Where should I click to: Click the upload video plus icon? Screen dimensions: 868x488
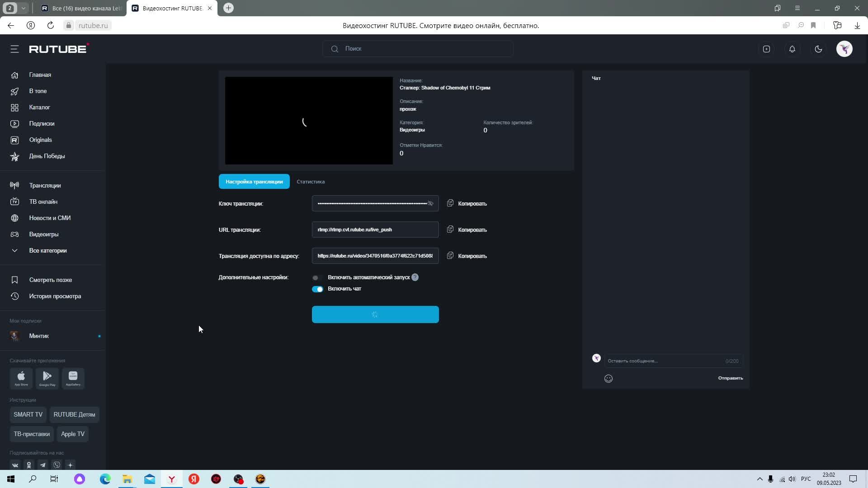(x=766, y=49)
